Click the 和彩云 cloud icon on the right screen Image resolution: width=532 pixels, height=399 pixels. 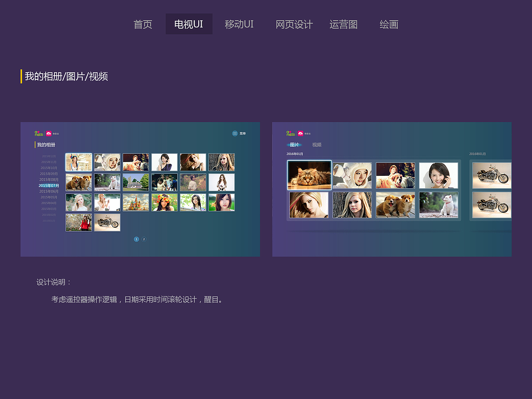click(x=301, y=133)
